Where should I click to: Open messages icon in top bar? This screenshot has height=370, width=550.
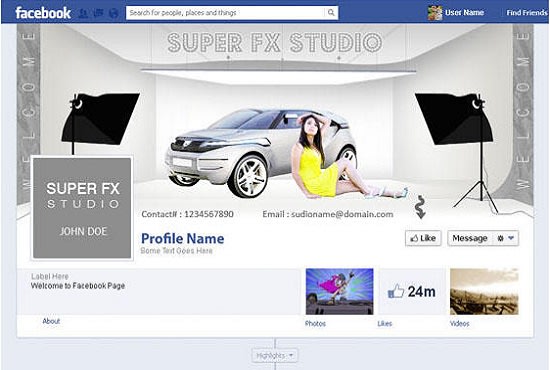click(99, 13)
